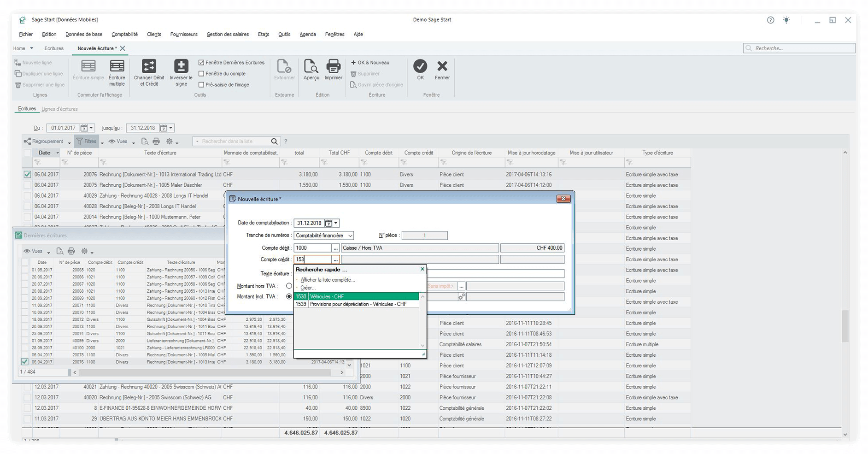
Task: Click the Nouvelle ligne item
Action: tap(33, 63)
